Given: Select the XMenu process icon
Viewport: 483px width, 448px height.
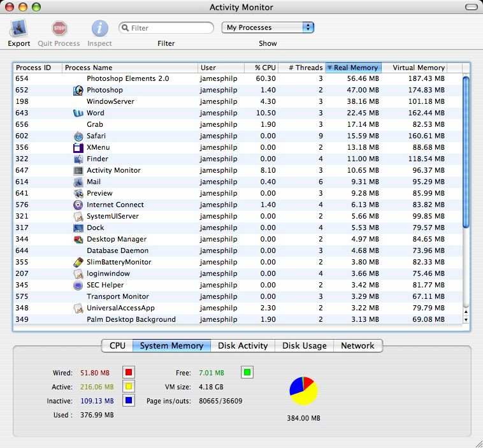Looking at the screenshot, I should [78, 148].
